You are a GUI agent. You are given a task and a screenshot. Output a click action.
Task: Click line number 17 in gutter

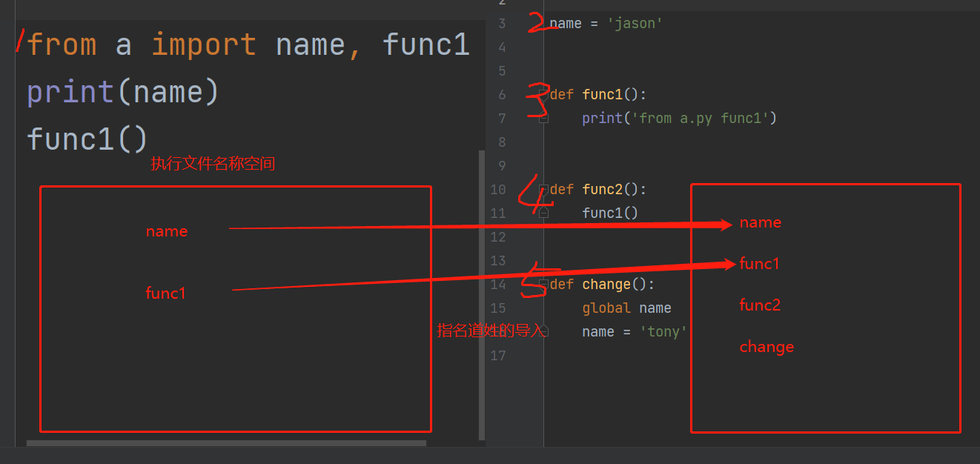tap(498, 355)
